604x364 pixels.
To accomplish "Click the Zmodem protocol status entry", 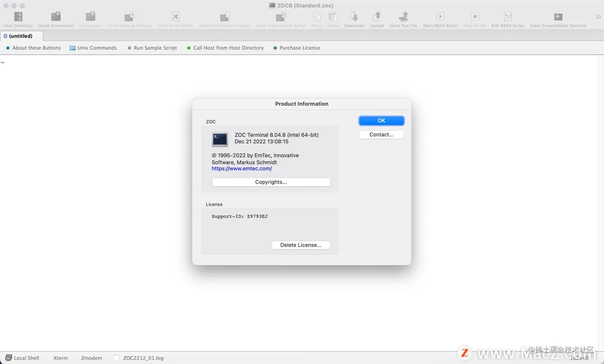I will (91, 358).
